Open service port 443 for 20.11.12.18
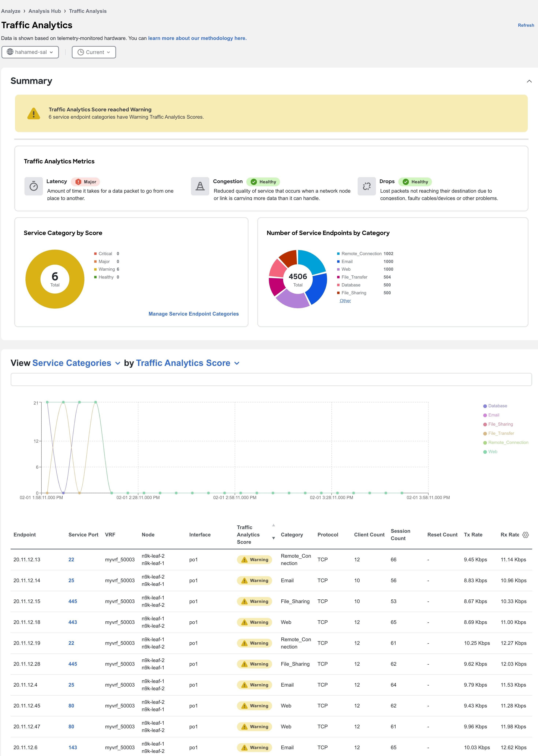 pyautogui.click(x=73, y=622)
